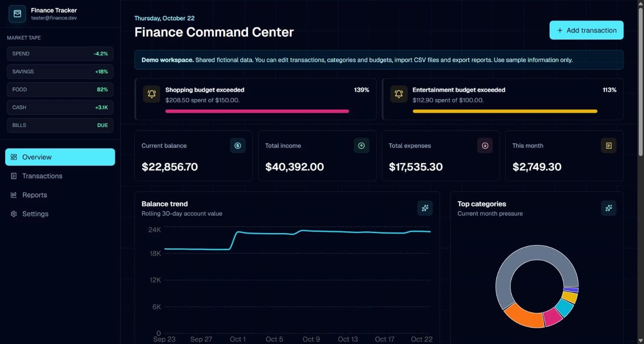The width and height of the screenshot is (644, 344).
Task: Click the Add transaction button
Action: (x=586, y=30)
